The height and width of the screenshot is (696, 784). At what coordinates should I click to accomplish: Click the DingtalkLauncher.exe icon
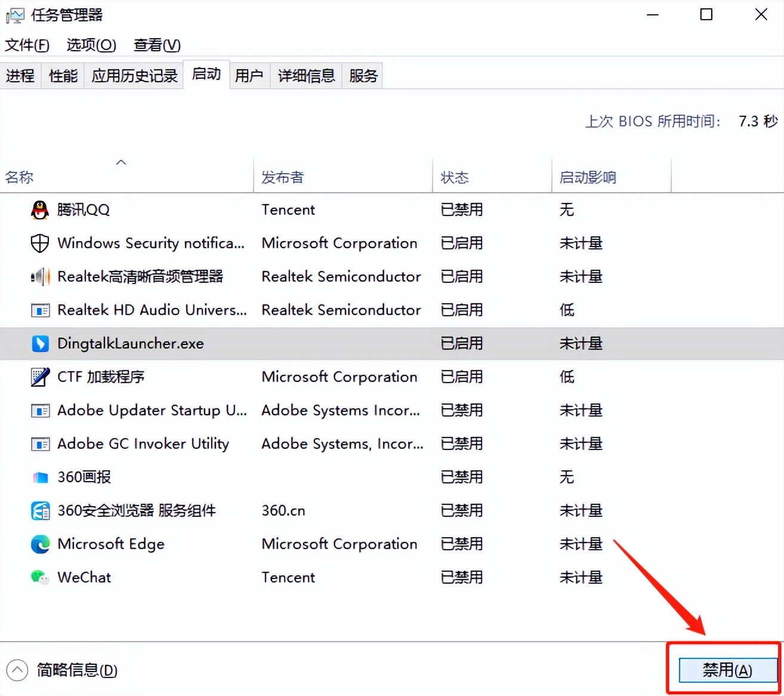[x=39, y=343]
